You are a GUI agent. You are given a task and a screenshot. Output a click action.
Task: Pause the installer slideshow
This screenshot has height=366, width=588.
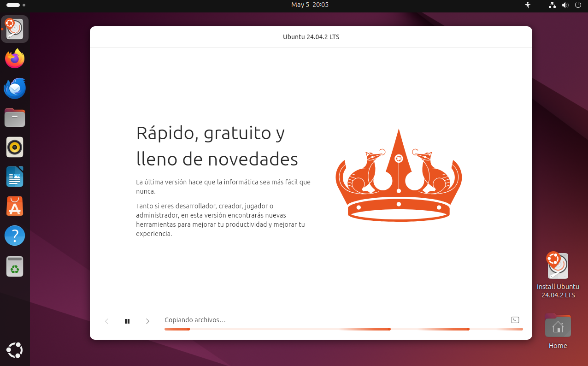click(x=127, y=321)
